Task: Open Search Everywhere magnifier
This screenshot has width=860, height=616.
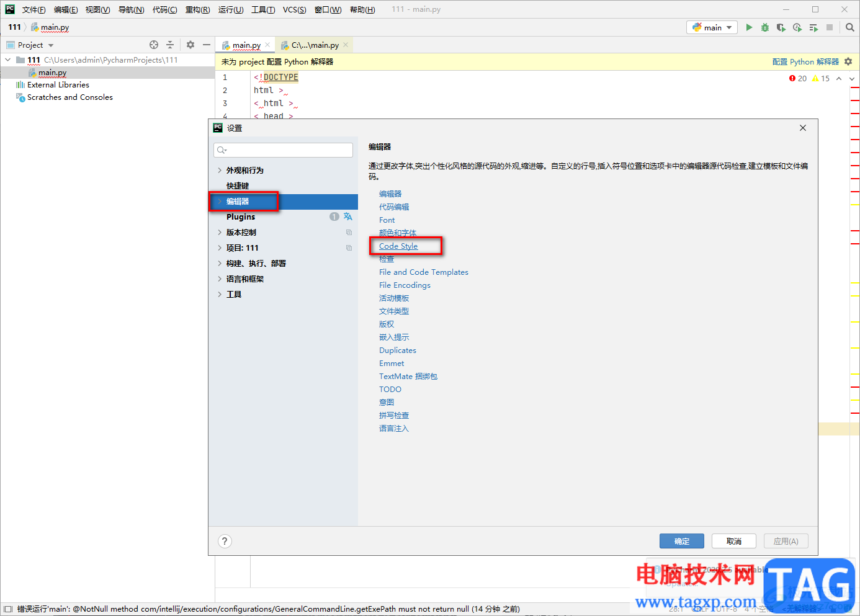Action: [850, 27]
